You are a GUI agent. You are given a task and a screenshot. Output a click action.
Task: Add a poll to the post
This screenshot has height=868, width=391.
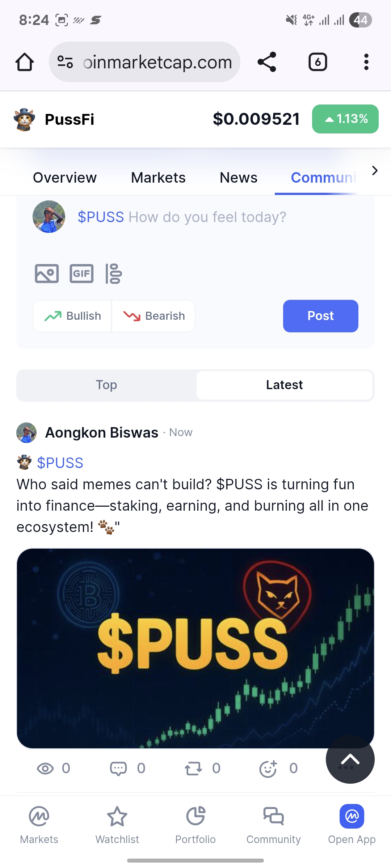(114, 273)
